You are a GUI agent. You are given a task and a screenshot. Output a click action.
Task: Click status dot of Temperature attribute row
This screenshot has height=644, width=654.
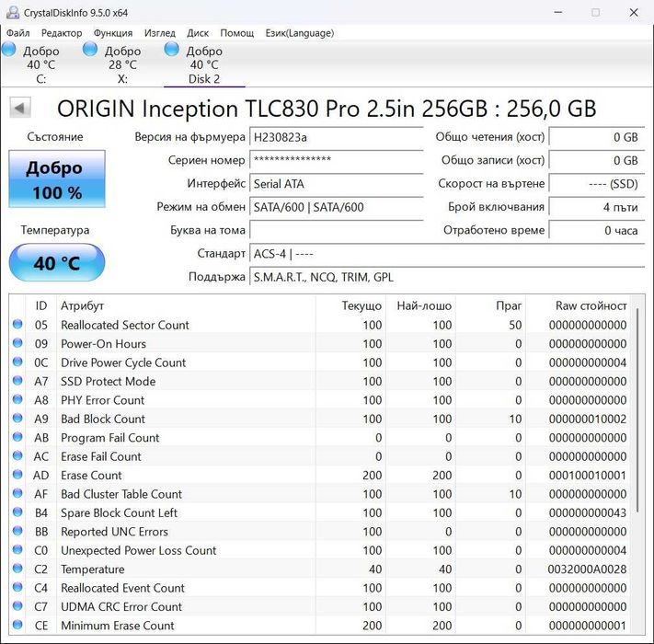click(17, 568)
